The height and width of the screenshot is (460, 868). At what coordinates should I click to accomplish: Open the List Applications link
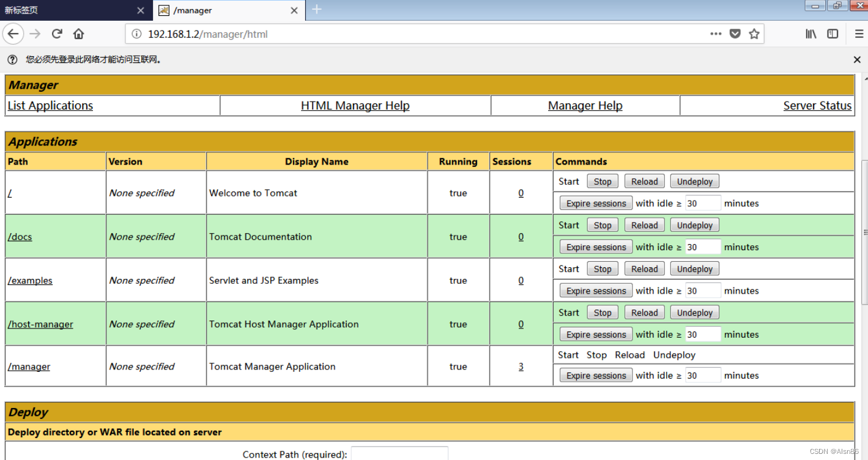point(50,106)
